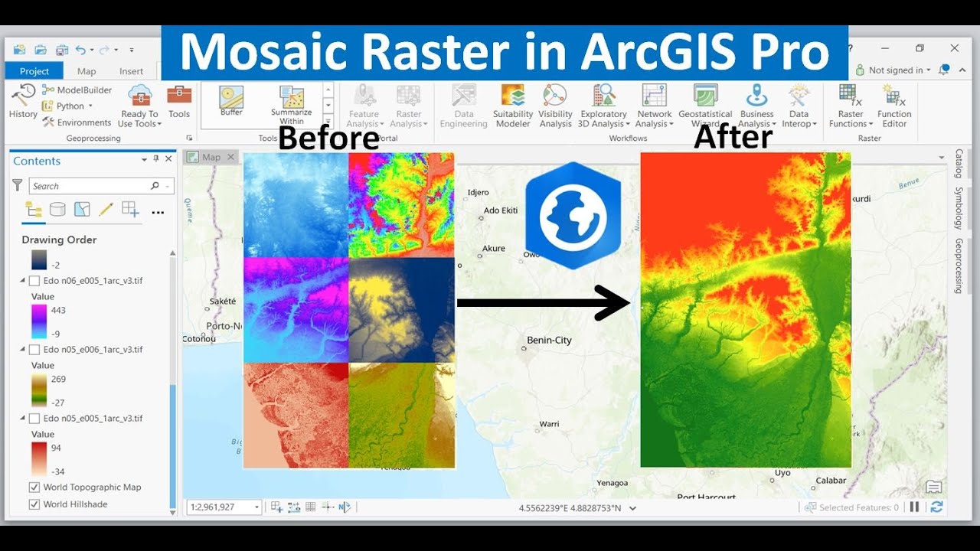Close the Map view tab
The image size is (980, 551).
231,157
